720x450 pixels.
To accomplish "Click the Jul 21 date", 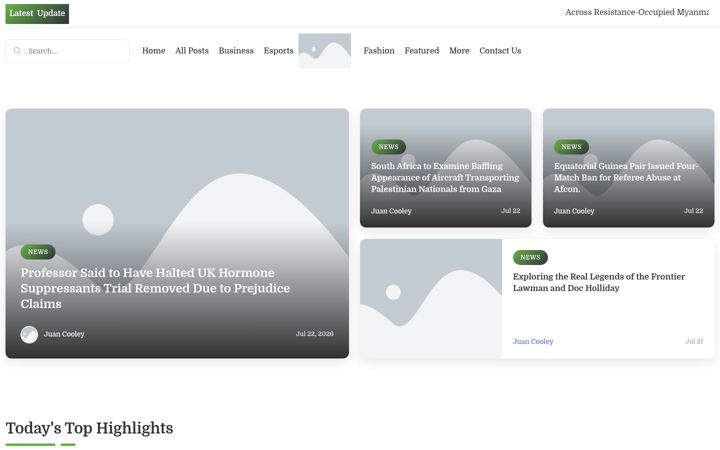I will coord(694,341).
